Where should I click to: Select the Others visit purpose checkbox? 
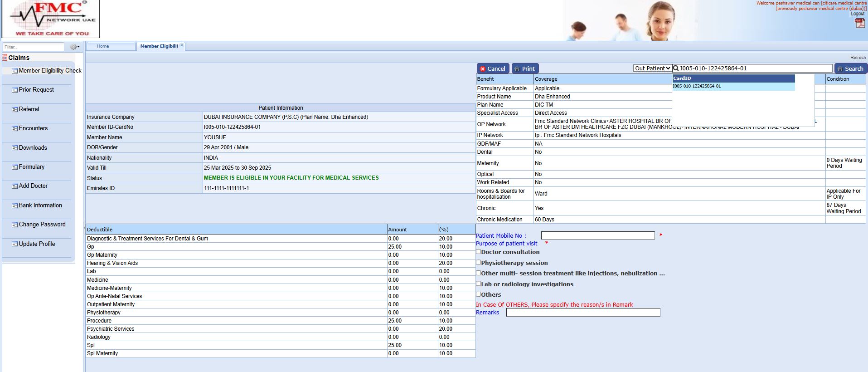[x=478, y=294]
